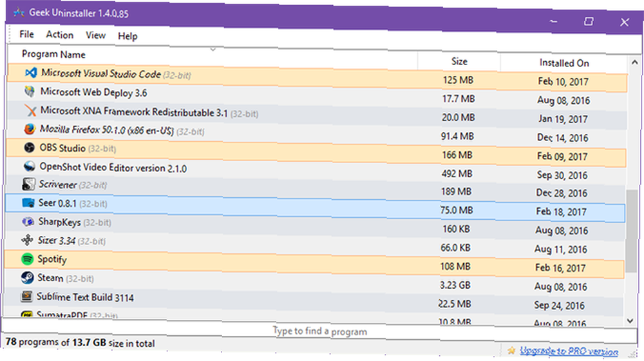
Task: Select Sizer 3.34 program name
Action: point(56,240)
